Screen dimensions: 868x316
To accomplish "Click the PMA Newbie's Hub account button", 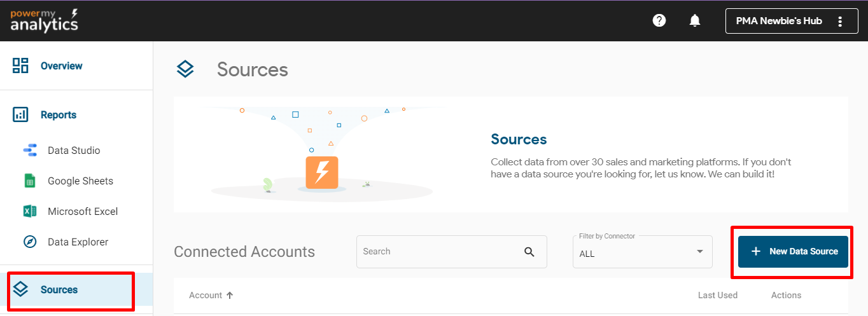I will (x=779, y=21).
